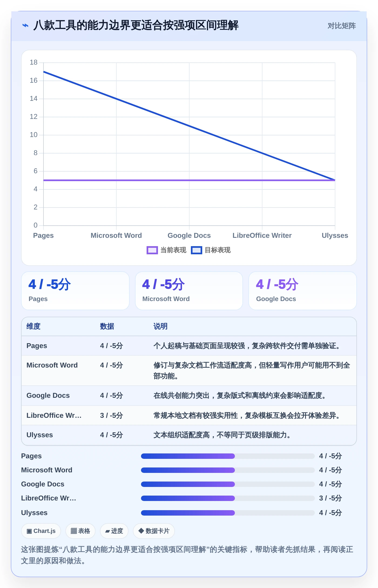Image resolution: width=378 pixels, height=588 pixels.
Task: Click the LibreOffice Wr… progress bar
Action: pos(228,498)
